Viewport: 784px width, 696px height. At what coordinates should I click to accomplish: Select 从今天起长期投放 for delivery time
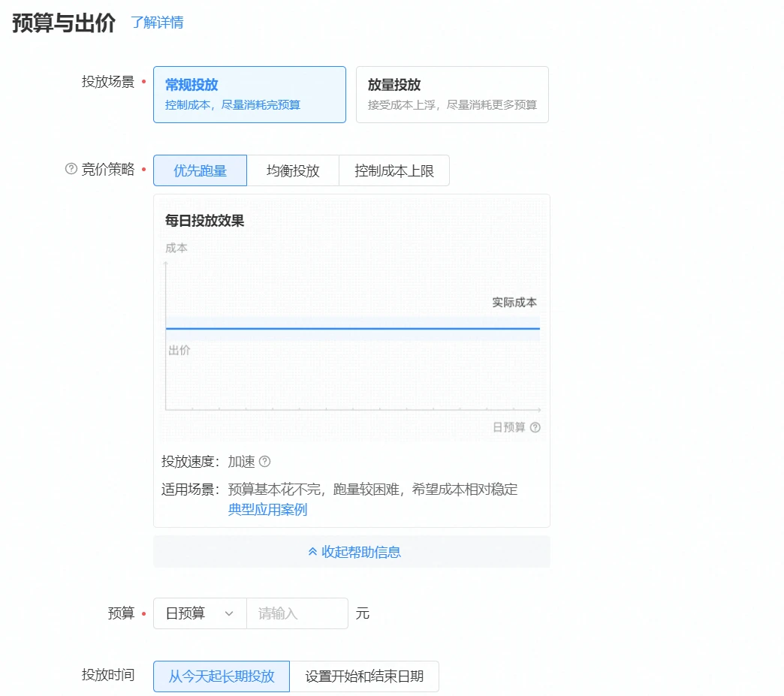(x=221, y=676)
